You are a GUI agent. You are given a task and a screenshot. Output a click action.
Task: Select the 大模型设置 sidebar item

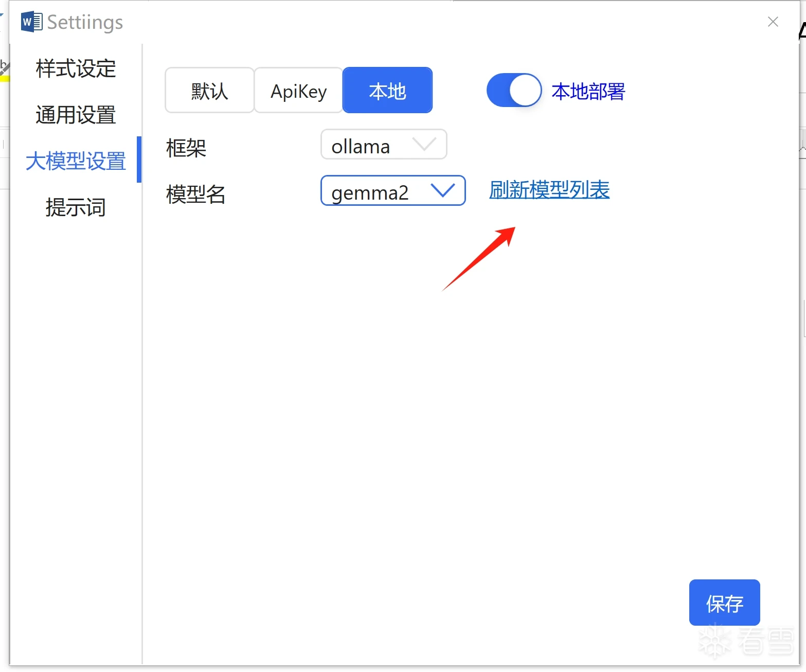[x=76, y=161]
